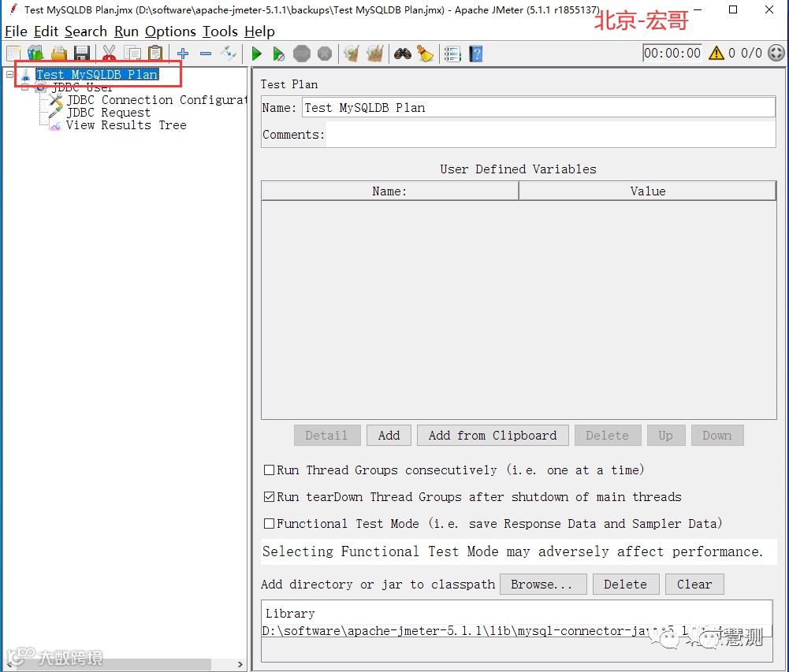
Task: Click the classpath Delete button
Action: 626,585
